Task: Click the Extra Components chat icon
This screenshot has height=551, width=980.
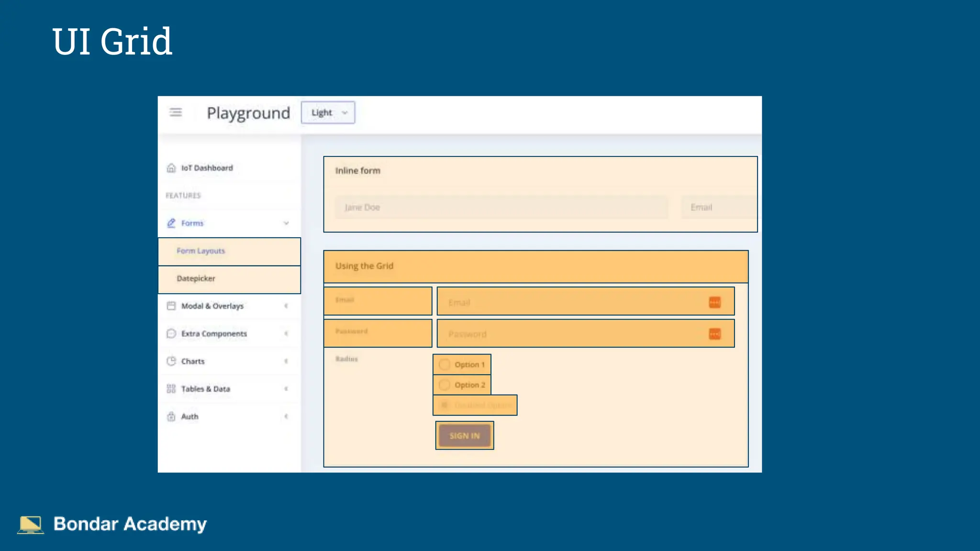Action: click(x=171, y=333)
